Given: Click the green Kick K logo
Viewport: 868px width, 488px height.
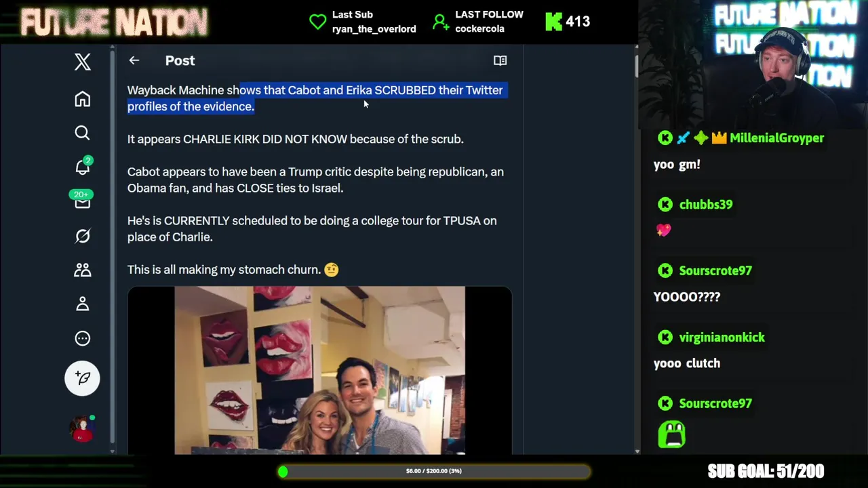Looking at the screenshot, I should (553, 22).
